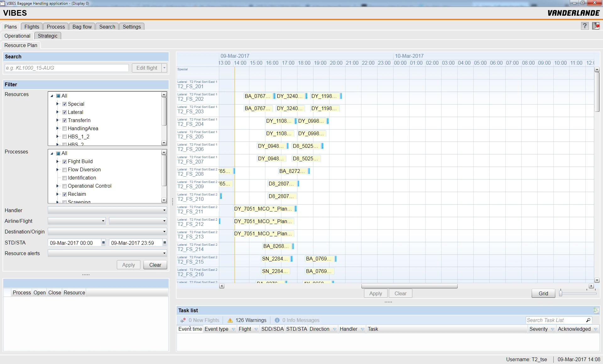Click the Grid toggle button
Screen dimensions: 603x364
542,293
